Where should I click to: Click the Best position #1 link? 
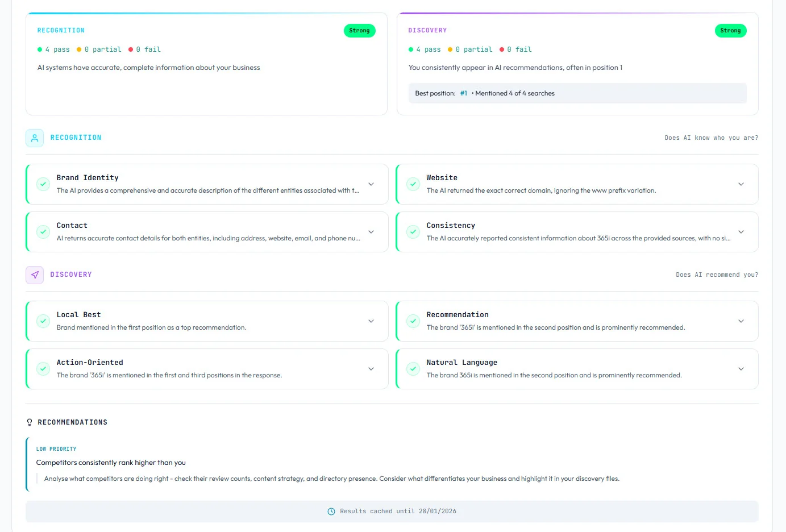464,93
